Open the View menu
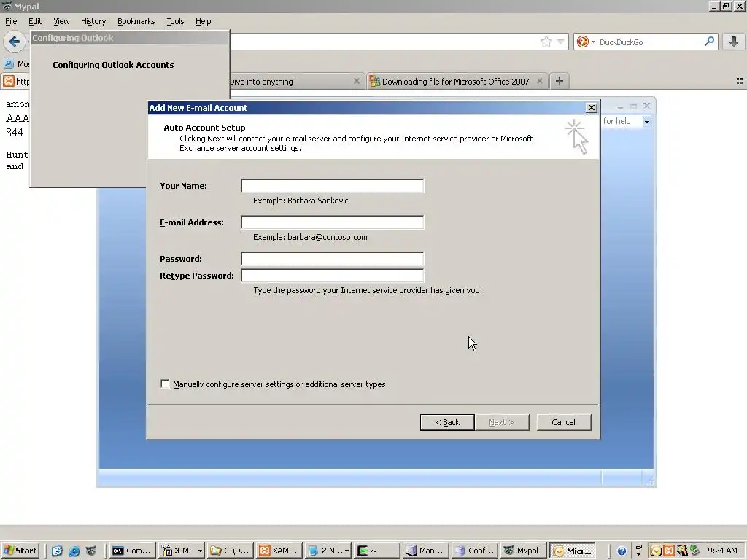The width and height of the screenshot is (747, 560). (x=61, y=21)
